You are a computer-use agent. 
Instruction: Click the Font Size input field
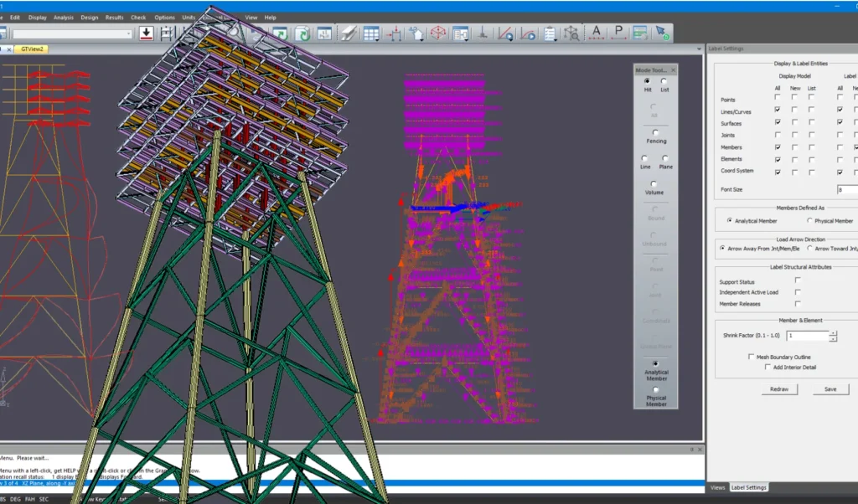coord(845,189)
